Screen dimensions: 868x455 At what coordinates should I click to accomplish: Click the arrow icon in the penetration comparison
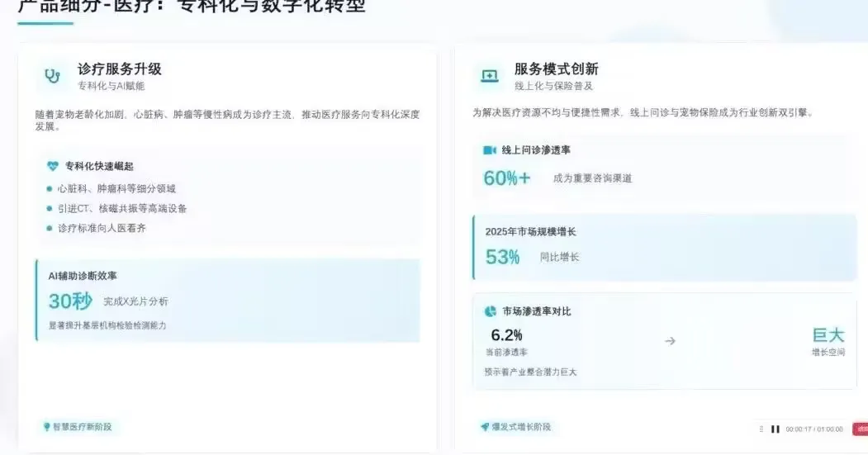pyautogui.click(x=670, y=340)
